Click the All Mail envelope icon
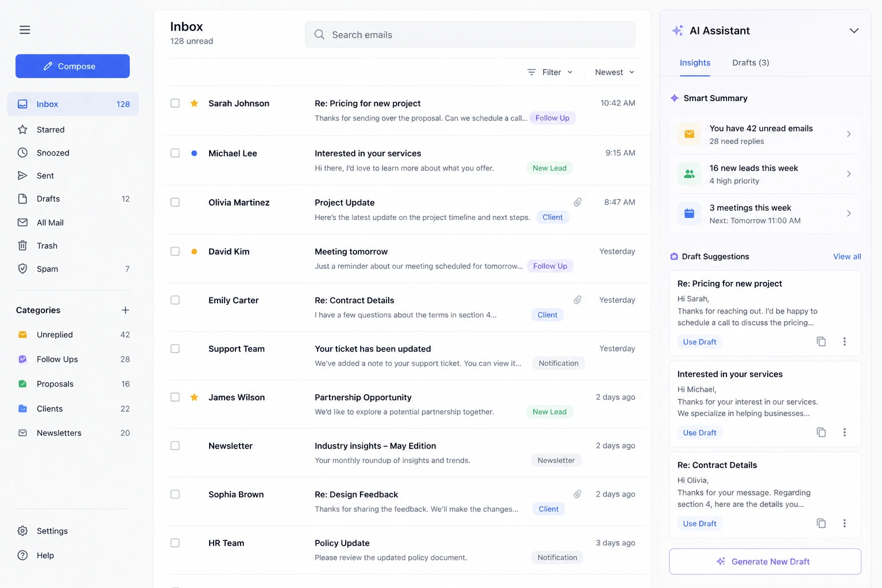882x588 pixels. coord(22,223)
